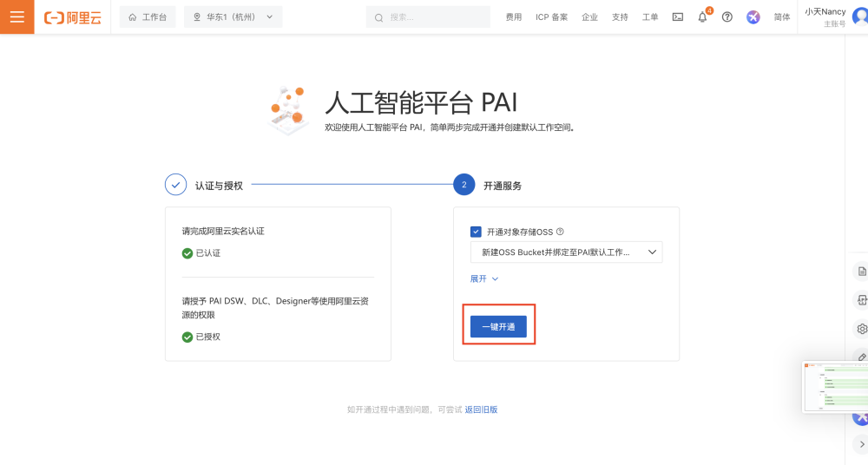
Task: Open the ICP 备案 menu
Action: coord(551,17)
